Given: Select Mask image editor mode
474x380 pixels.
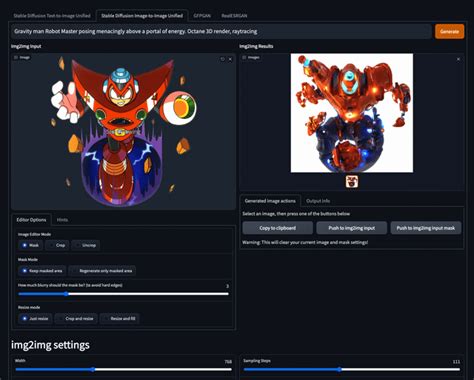Looking at the screenshot, I should pyautogui.click(x=30, y=245).
